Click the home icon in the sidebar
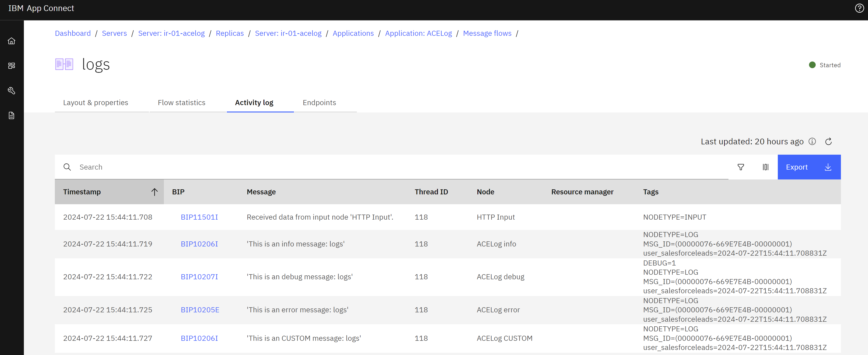This screenshot has height=355, width=868. tap(12, 41)
